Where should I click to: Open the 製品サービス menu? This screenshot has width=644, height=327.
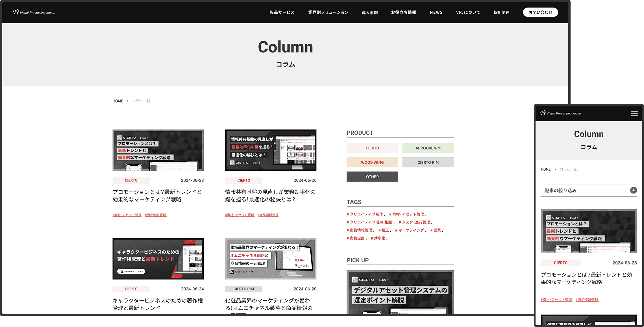282,12
